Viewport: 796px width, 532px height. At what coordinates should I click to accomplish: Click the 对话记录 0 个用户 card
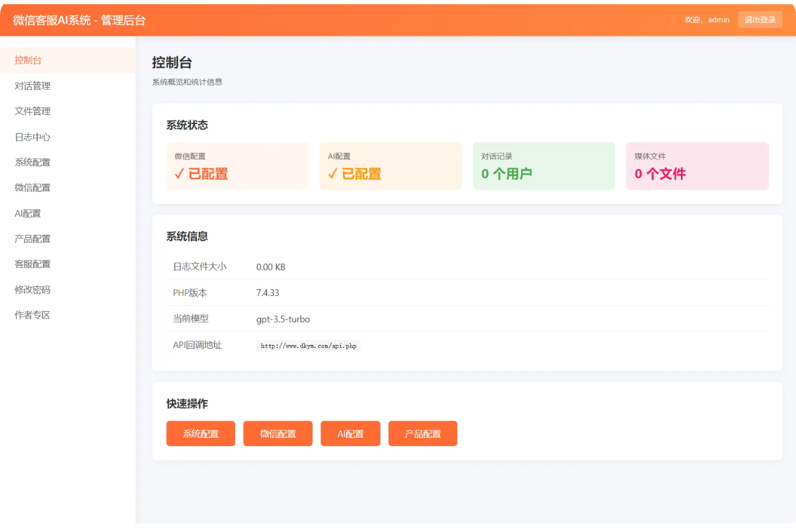[x=543, y=166]
